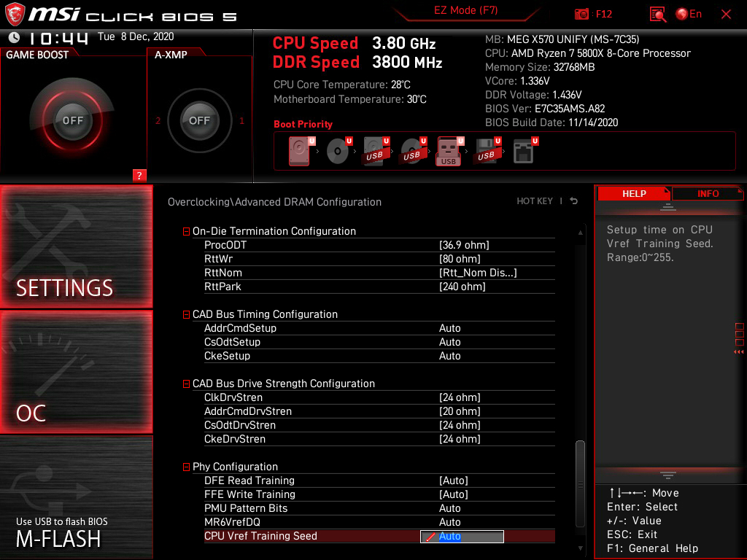
Task: Select the USB floppy boot device icon
Action: tap(487, 152)
